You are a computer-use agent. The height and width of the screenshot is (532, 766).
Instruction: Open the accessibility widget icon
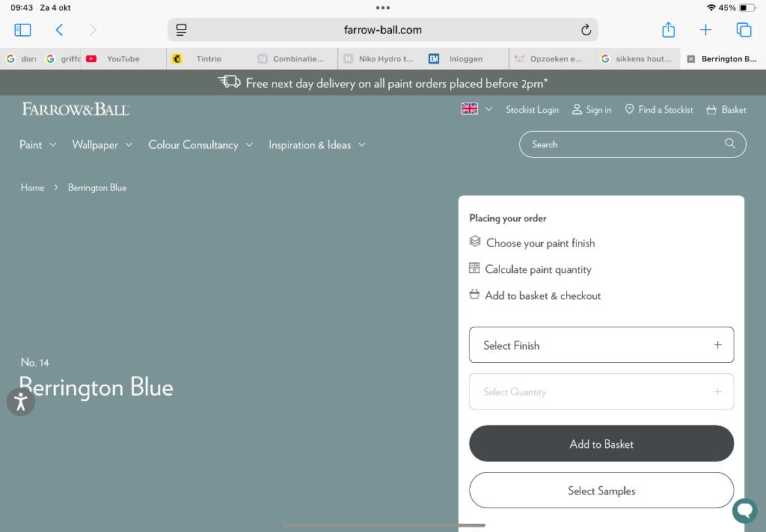coord(20,402)
